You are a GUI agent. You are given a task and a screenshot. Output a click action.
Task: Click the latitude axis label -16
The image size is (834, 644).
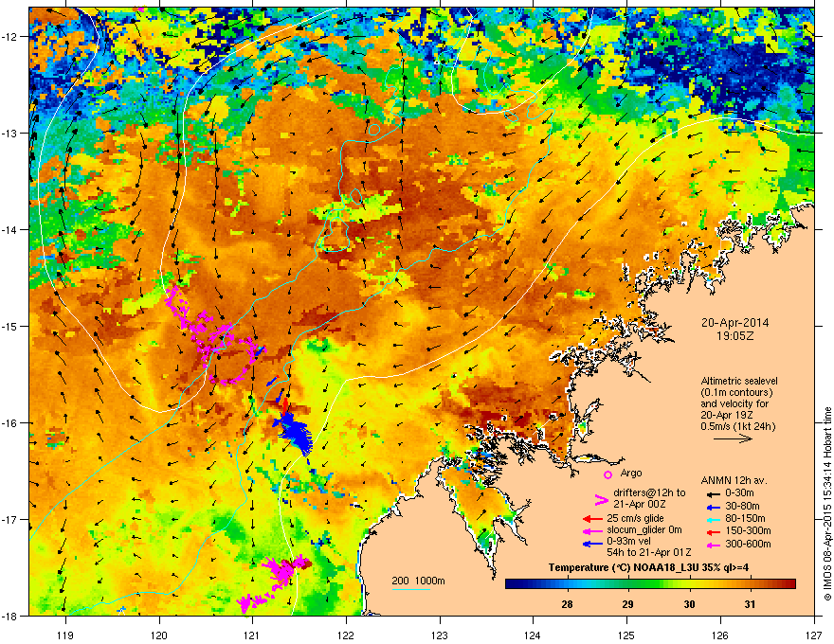click(10, 423)
